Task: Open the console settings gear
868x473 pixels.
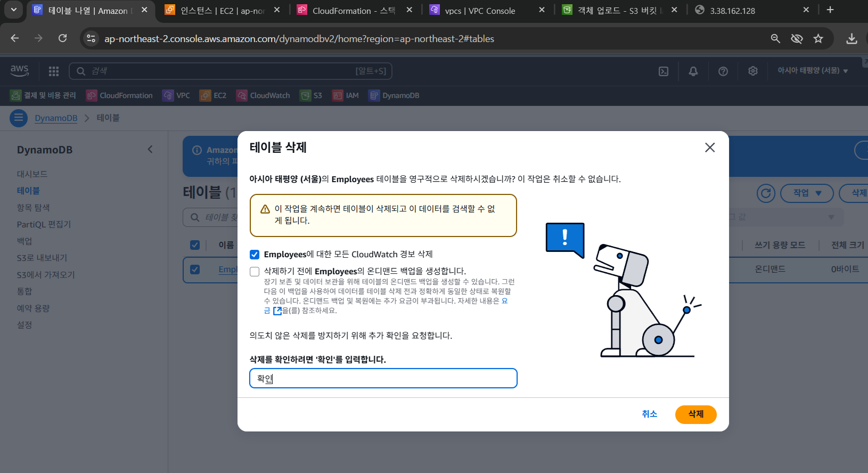Action: coord(753,71)
